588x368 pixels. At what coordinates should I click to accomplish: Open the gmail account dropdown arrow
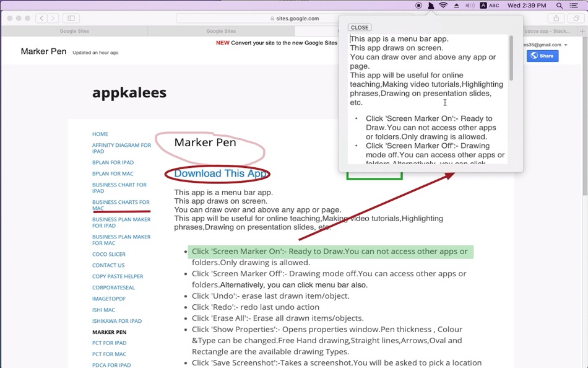click(x=566, y=45)
